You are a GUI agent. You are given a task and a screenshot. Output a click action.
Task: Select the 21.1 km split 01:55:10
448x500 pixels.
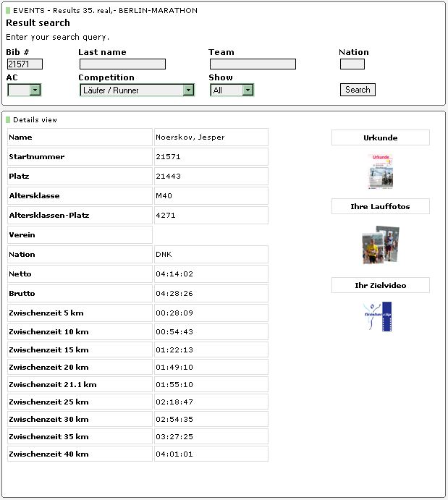(174, 384)
